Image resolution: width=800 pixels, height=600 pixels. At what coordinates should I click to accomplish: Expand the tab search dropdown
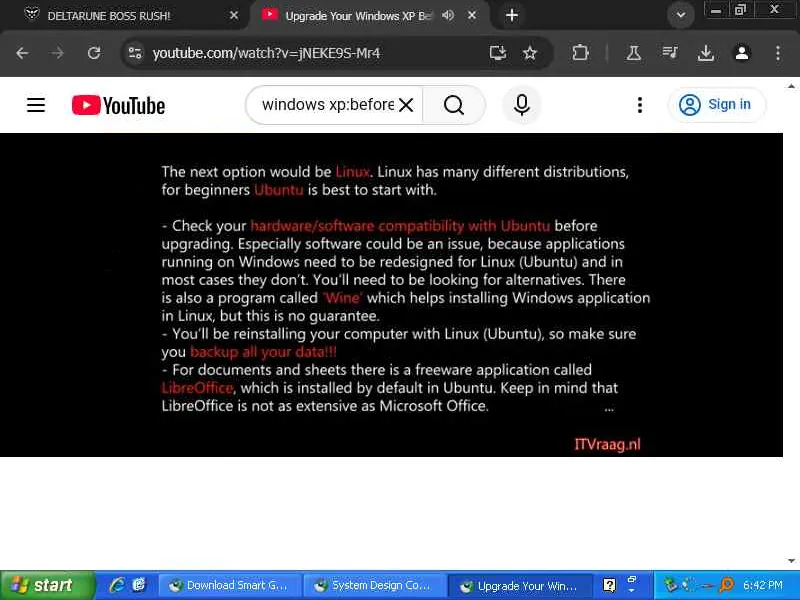pos(680,15)
